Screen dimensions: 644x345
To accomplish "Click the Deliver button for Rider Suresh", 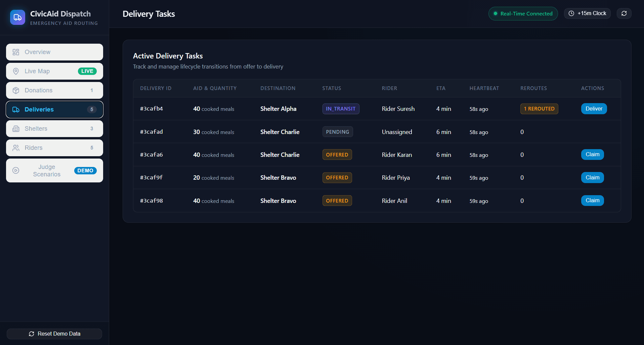I will [x=594, y=109].
